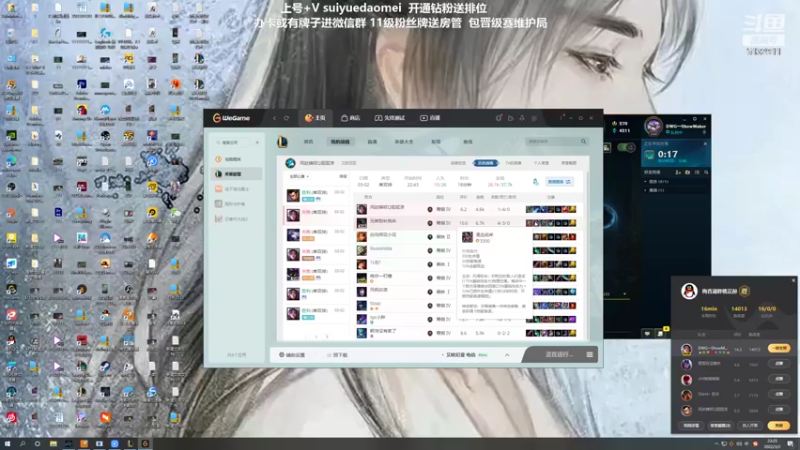
Task: Go back with WeGame's back arrow
Action: coord(274,118)
